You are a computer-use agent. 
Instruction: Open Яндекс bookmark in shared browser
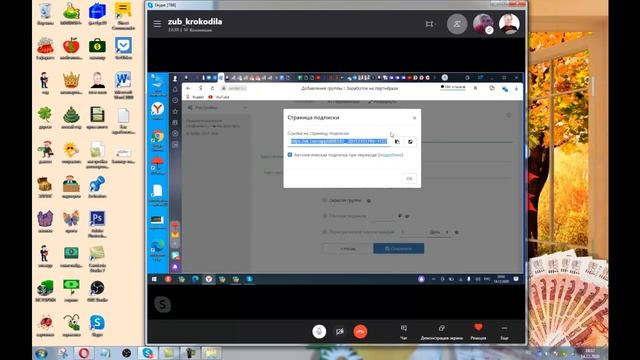point(196,97)
